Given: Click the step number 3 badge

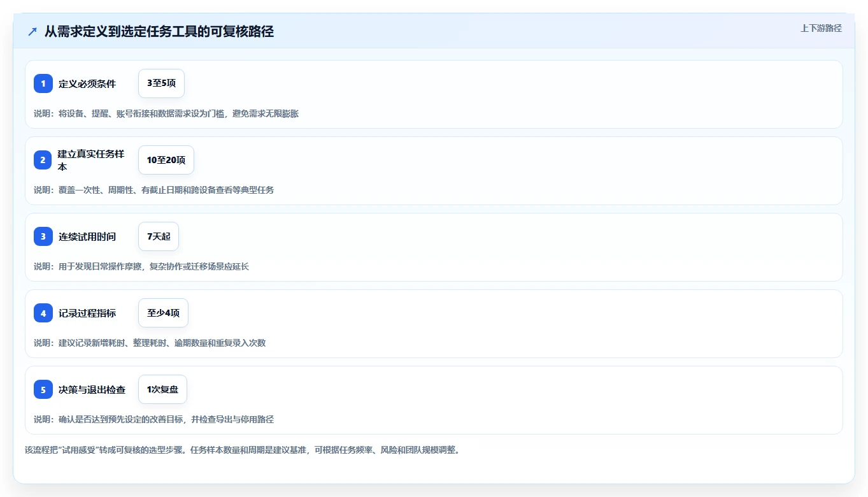Looking at the screenshot, I should pos(43,236).
